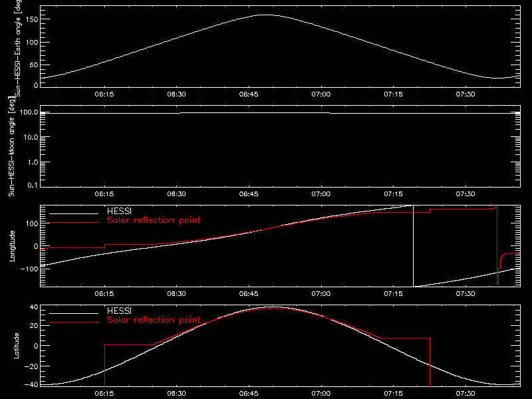Click the '0' tick on Earth angle plot

[x=36, y=85]
